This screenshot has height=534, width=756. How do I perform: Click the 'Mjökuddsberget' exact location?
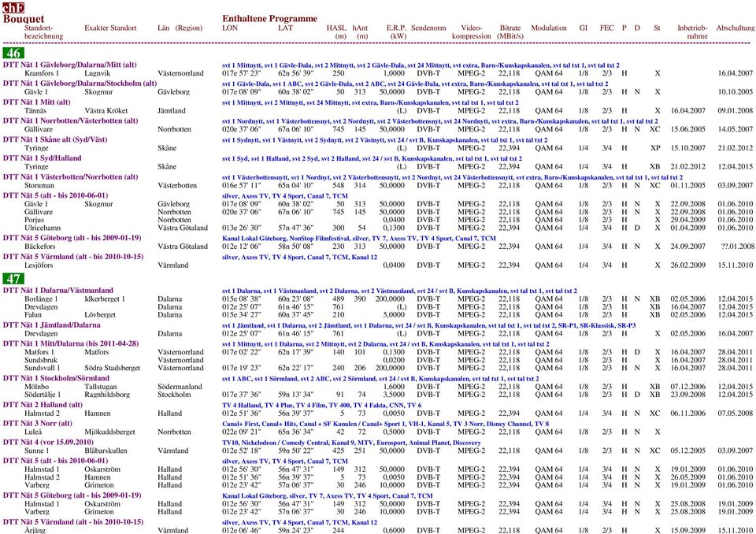[109, 432]
